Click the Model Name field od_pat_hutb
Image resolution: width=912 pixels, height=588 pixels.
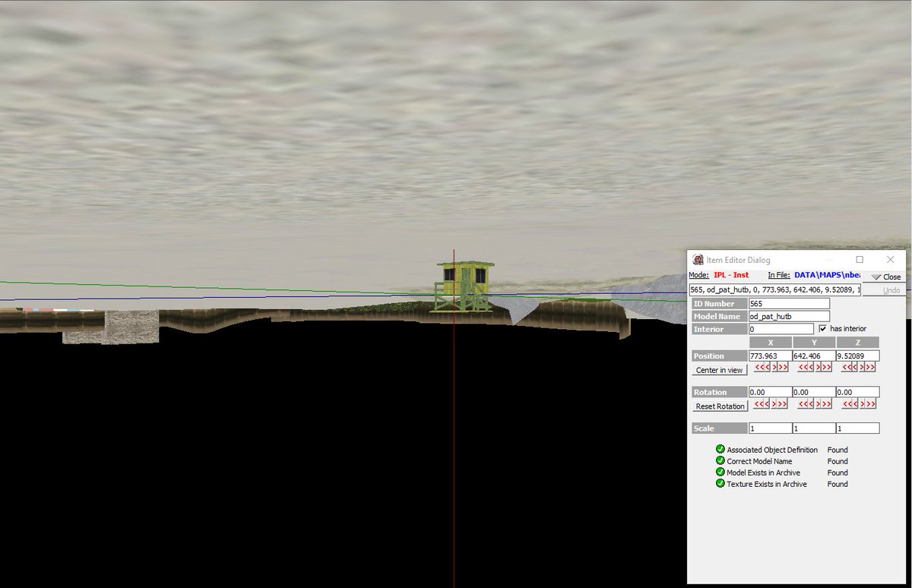(789, 316)
